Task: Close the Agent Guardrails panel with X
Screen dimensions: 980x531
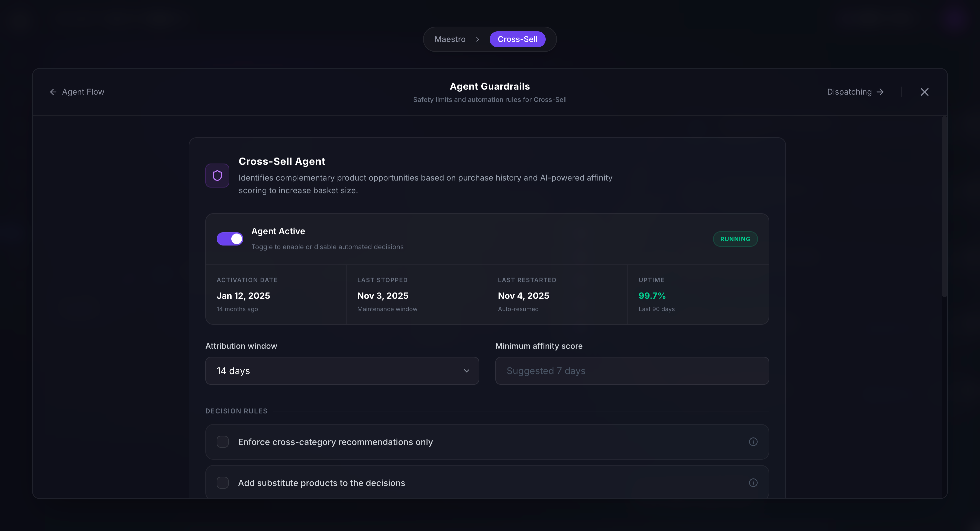Action: coord(924,92)
